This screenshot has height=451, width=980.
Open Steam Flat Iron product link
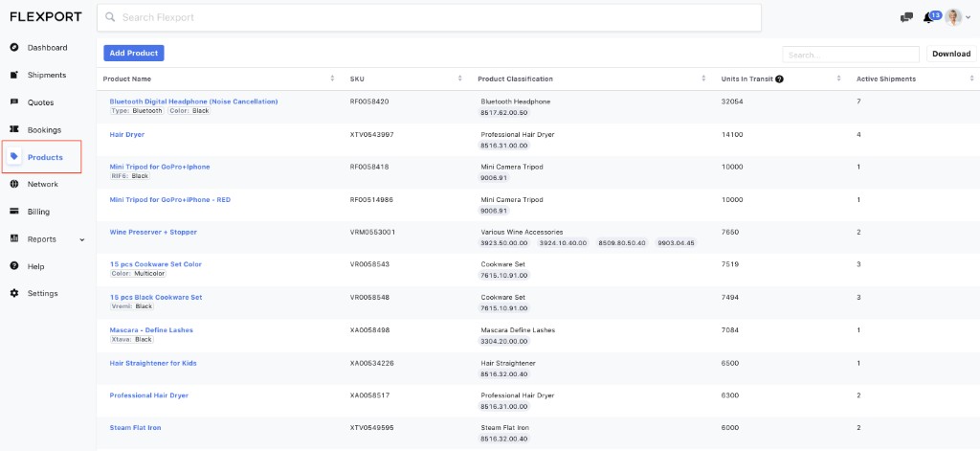135,428
